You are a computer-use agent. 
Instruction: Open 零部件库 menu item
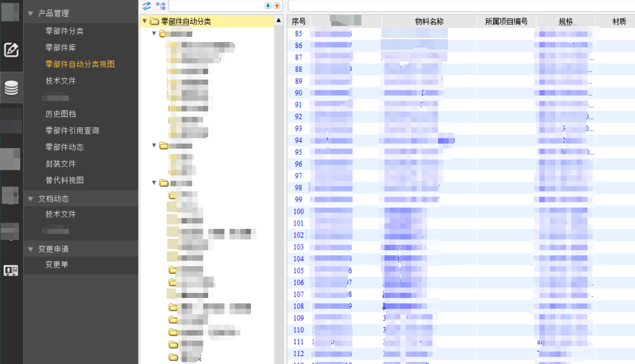pyautogui.click(x=61, y=47)
